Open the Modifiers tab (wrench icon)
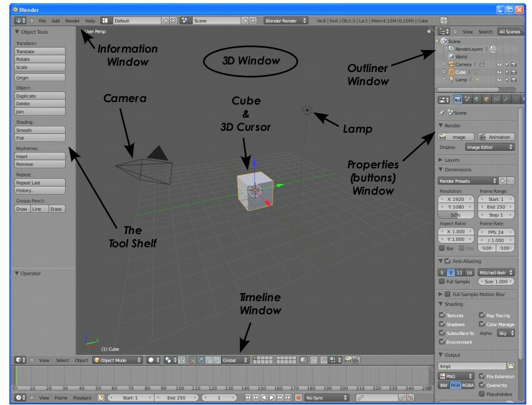The width and height of the screenshot is (532, 405). (506, 100)
